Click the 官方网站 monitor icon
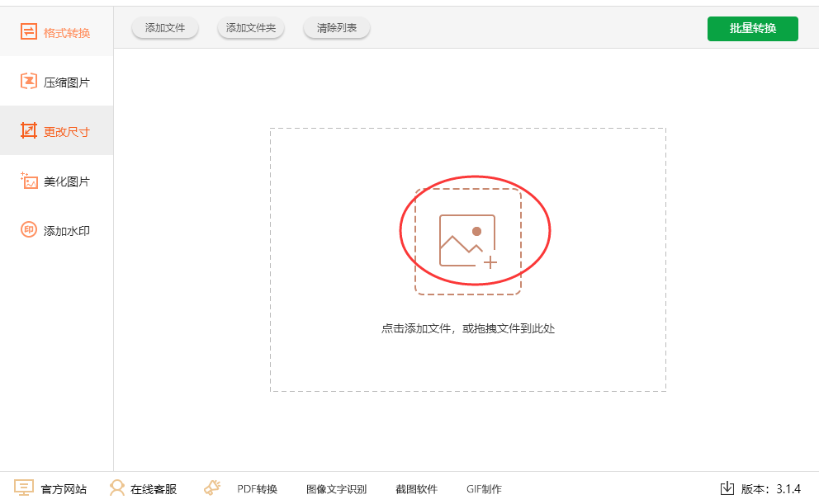The height and width of the screenshot is (504, 819). [24, 488]
